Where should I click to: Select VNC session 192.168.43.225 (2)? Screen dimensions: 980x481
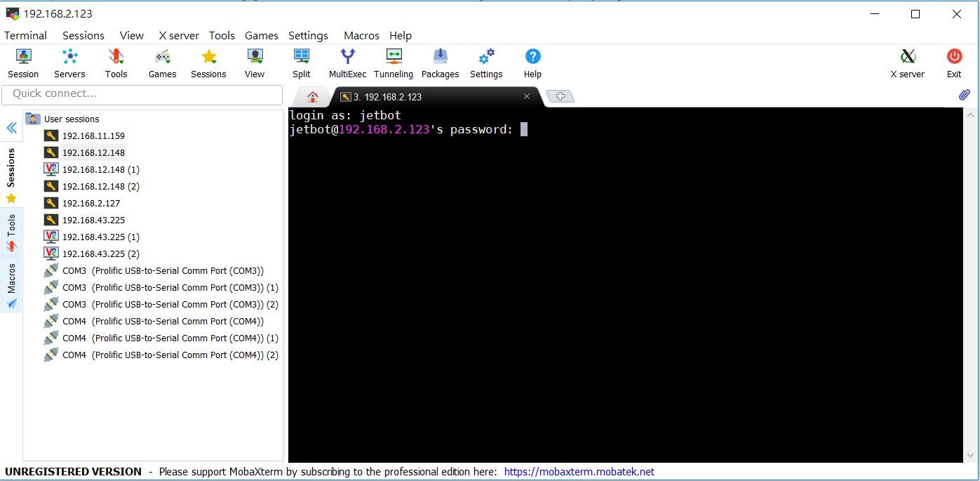(92, 253)
